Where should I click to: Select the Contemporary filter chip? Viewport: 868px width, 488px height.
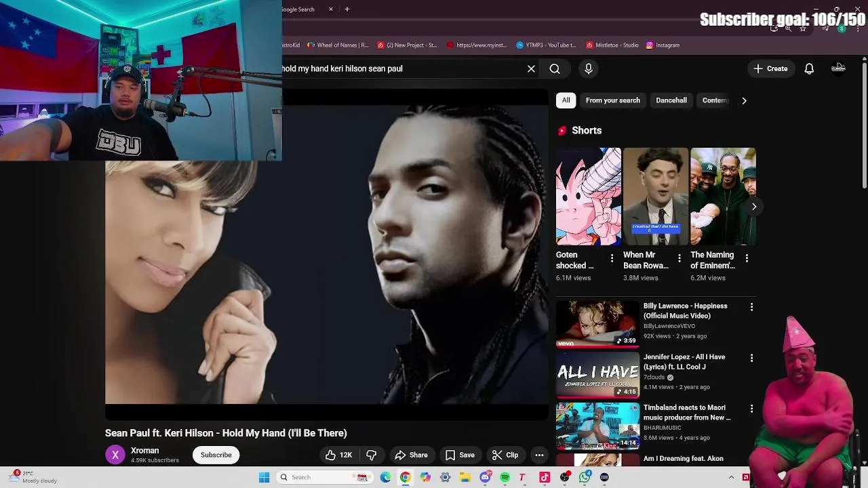click(715, 100)
